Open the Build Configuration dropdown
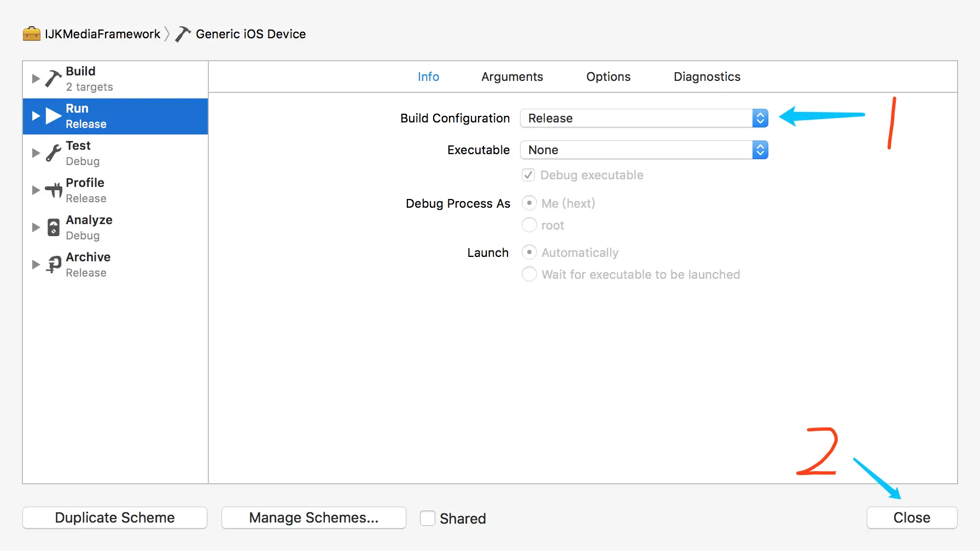This screenshot has height=551, width=980. [x=644, y=118]
